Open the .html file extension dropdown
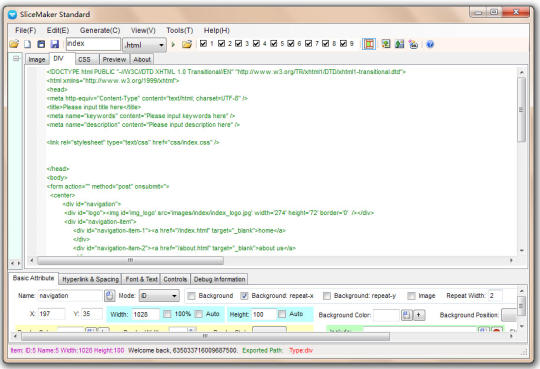Screen dimensions: 540x369 [144, 45]
